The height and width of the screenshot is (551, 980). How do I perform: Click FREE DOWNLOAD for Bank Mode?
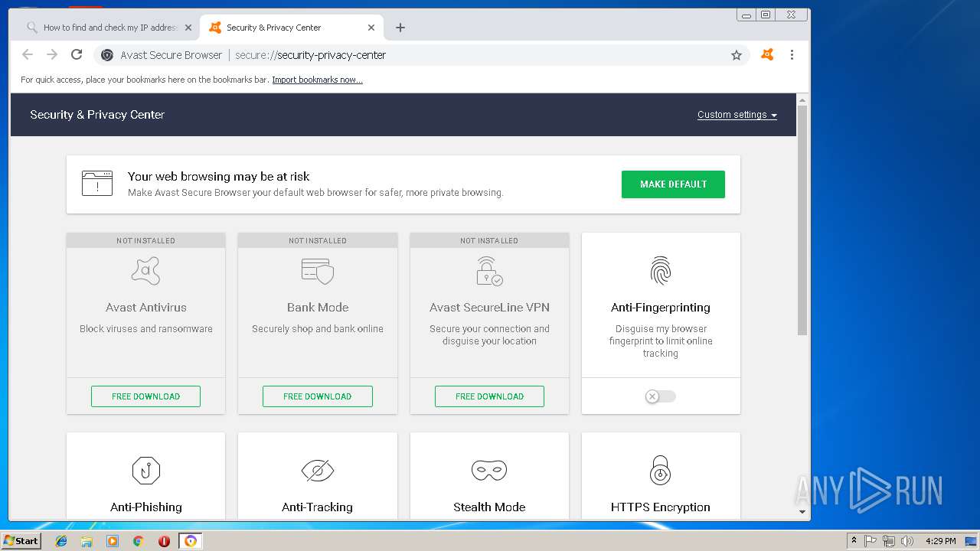click(318, 396)
